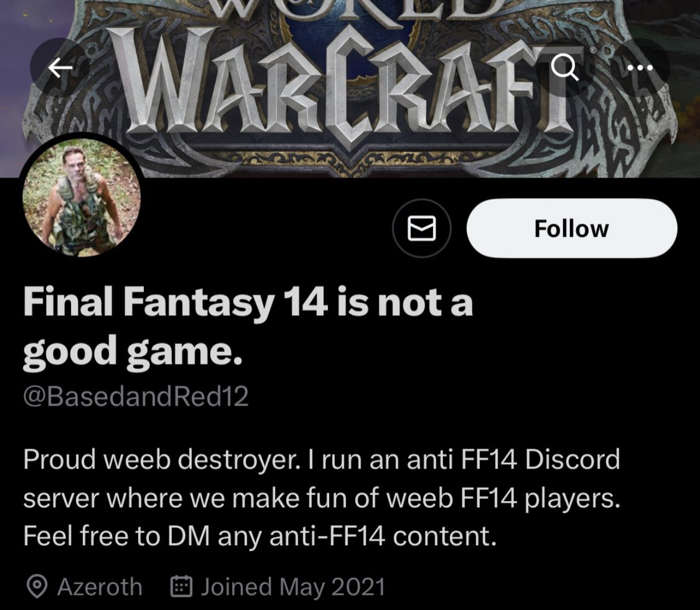Tap the location pin icon
Screen dimensions: 700x610
coord(37,587)
